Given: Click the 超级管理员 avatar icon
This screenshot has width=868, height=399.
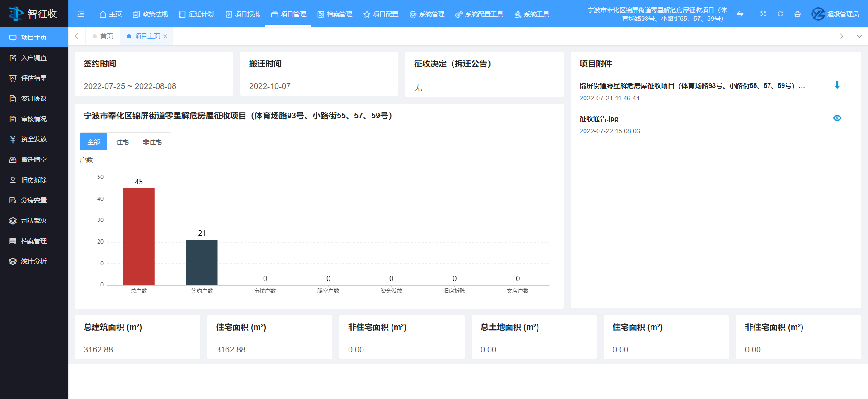Looking at the screenshot, I should point(818,14).
